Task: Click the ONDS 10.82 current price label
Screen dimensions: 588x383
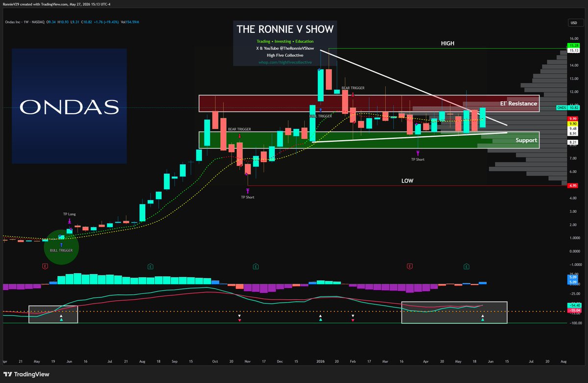Action: (x=567, y=107)
